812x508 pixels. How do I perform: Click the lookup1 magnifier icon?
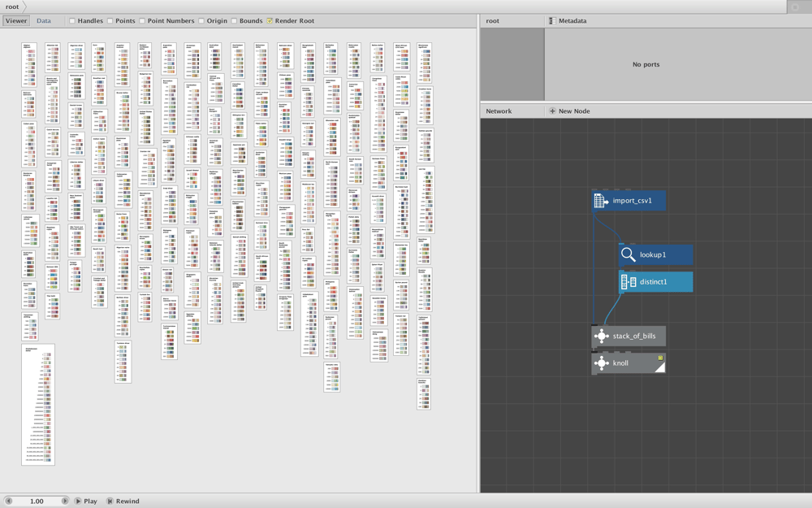[x=628, y=254]
